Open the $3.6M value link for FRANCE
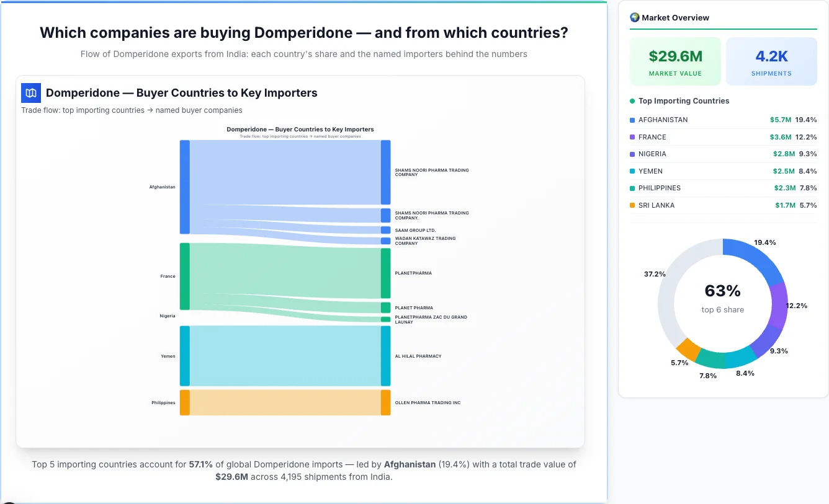 (x=781, y=137)
